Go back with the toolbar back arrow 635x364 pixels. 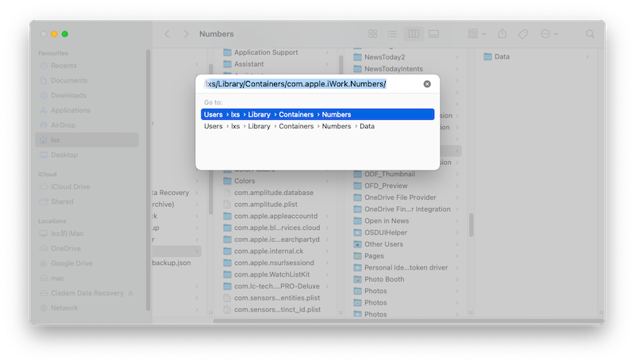click(167, 34)
